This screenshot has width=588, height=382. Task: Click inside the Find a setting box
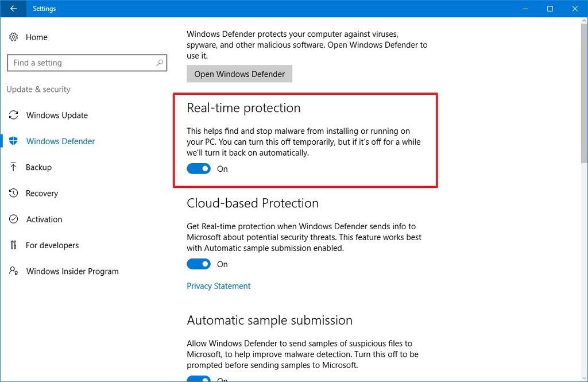(x=80, y=63)
